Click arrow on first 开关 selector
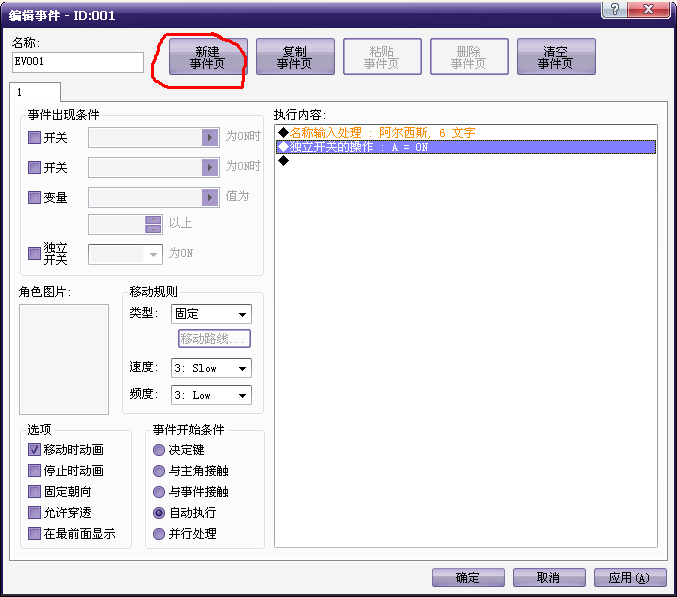The image size is (677, 597). click(210, 138)
